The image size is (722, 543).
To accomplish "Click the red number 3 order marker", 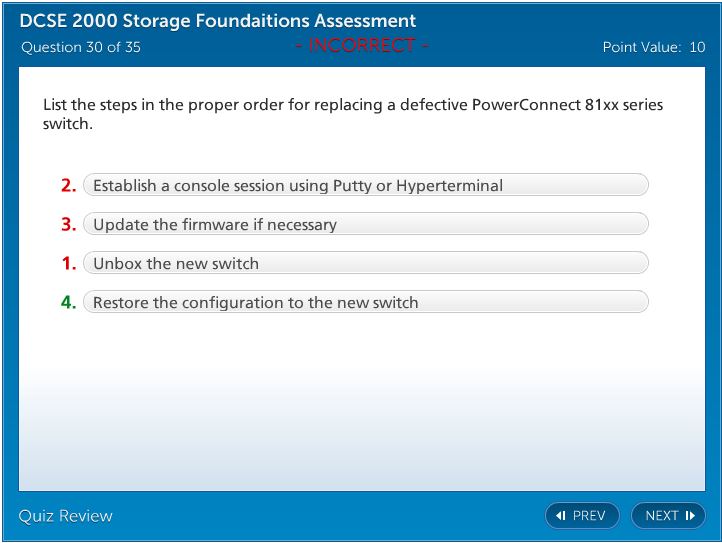I will coord(68,224).
